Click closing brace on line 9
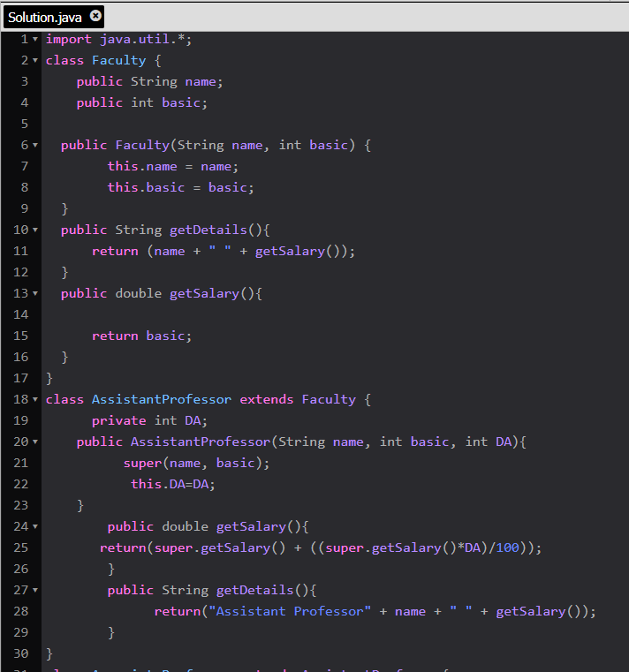 [64, 208]
